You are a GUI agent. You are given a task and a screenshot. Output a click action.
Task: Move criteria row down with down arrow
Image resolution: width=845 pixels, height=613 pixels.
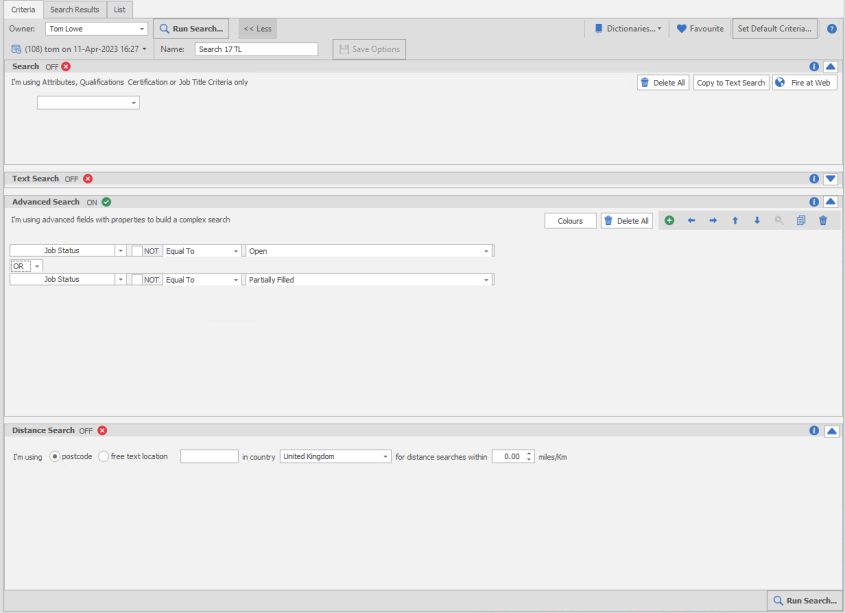click(757, 221)
